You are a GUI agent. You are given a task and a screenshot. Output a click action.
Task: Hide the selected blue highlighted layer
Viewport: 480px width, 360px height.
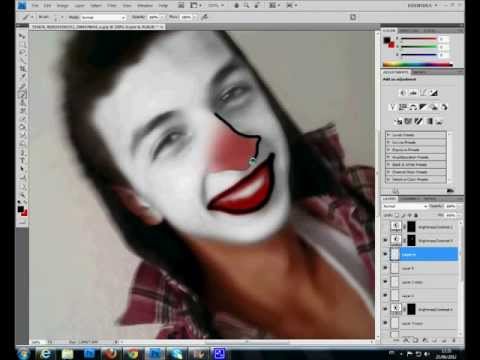[x=386, y=254]
